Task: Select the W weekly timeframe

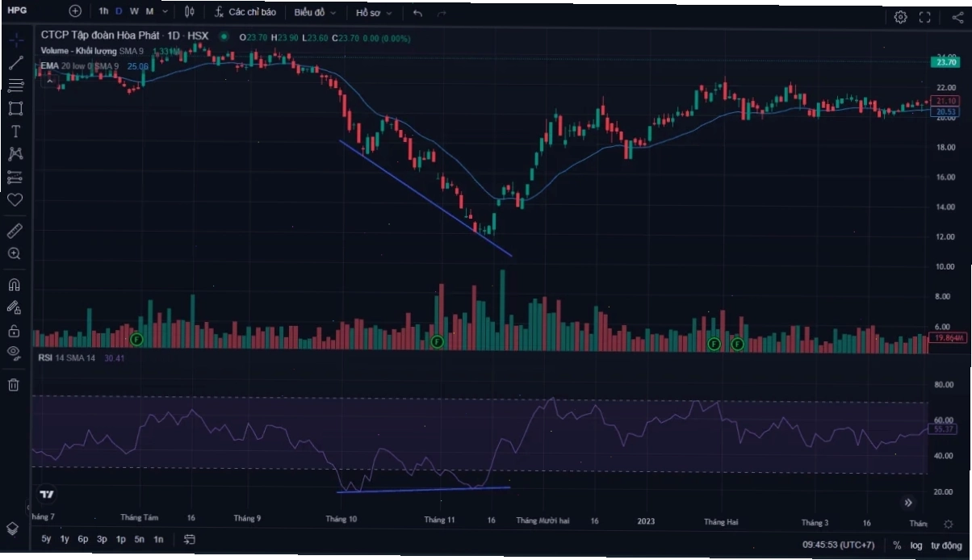Action: click(134, 12)
